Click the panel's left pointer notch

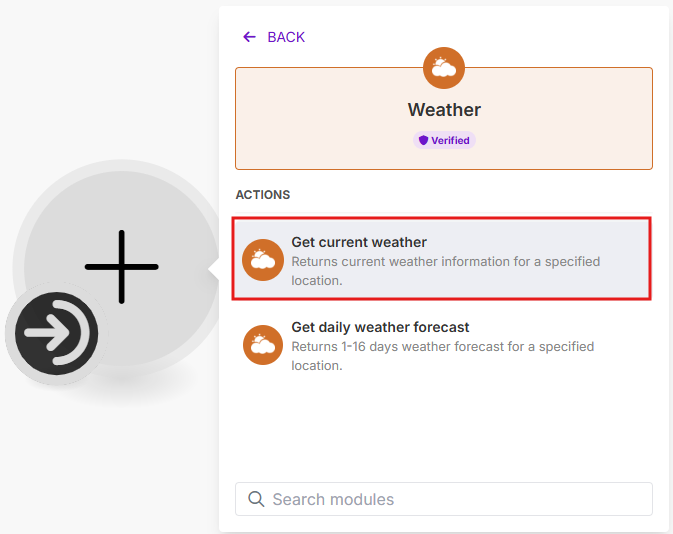pos(213,269)
